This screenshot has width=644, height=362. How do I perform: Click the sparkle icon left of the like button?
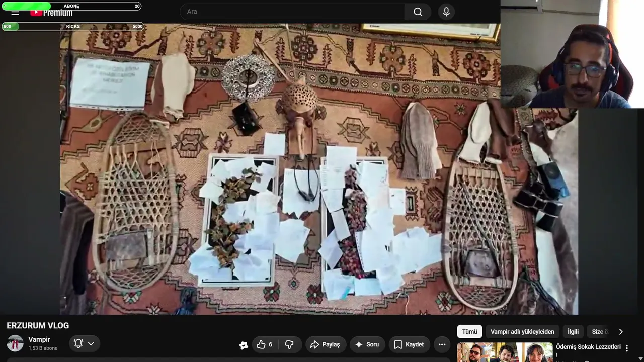click(x=244, y=345)
